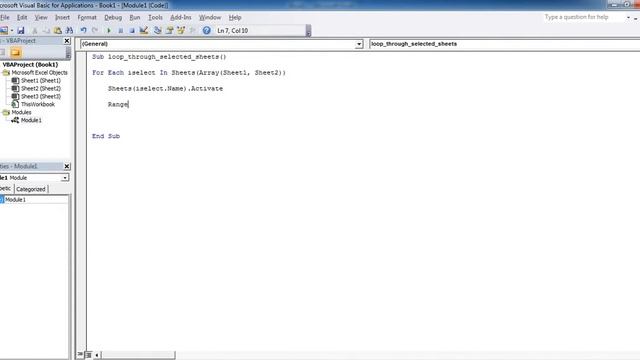Open the Run menu
Image resolution: width=640 pixels, height=360 pixels.
pos(135,18)
